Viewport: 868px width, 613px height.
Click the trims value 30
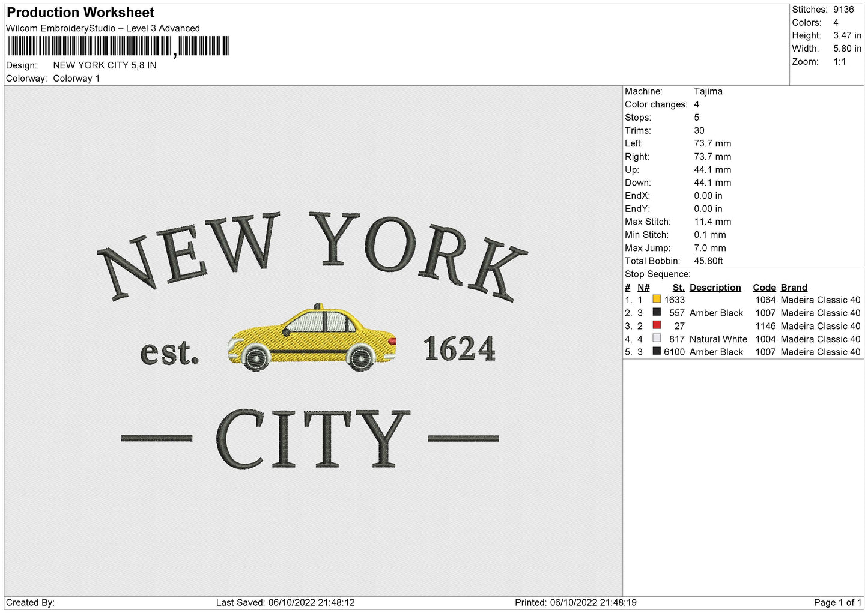point(699,130)
